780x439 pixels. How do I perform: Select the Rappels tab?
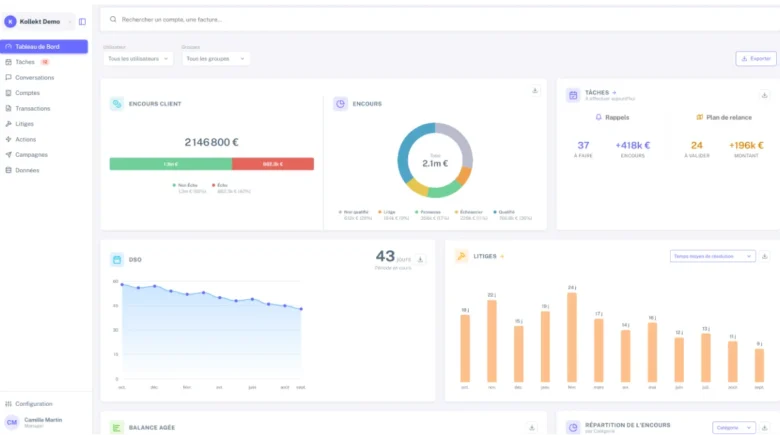pyautogui.click(x=612, y=117)
